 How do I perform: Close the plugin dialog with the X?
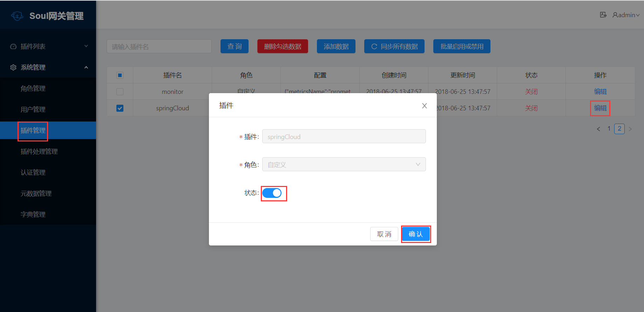point(424,105)
